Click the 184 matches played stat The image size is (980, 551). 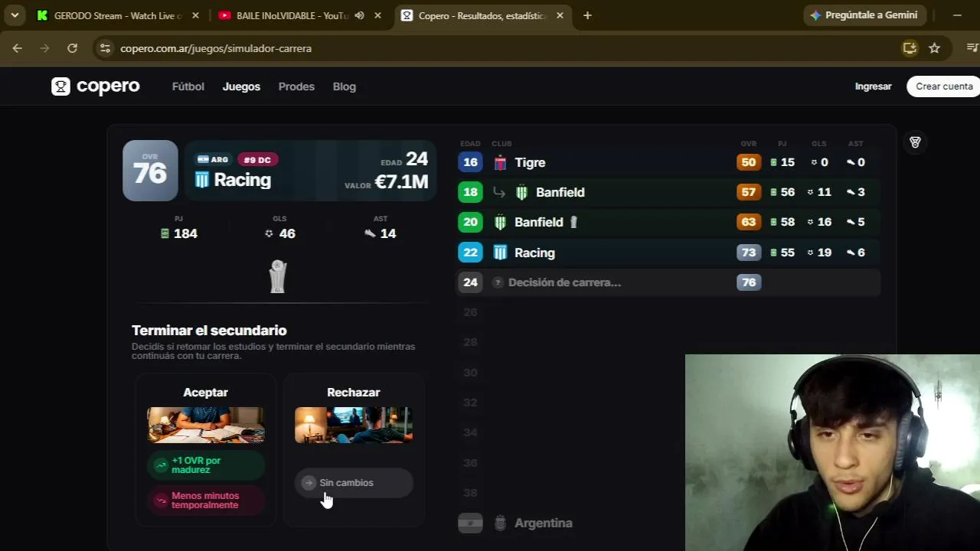pyautogui.click(x=179, y=233)
